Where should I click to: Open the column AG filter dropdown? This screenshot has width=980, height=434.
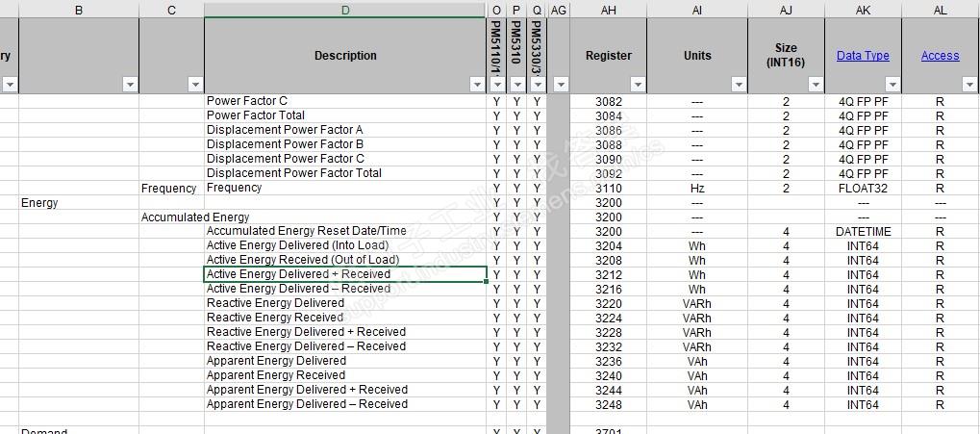pos(561,85)
